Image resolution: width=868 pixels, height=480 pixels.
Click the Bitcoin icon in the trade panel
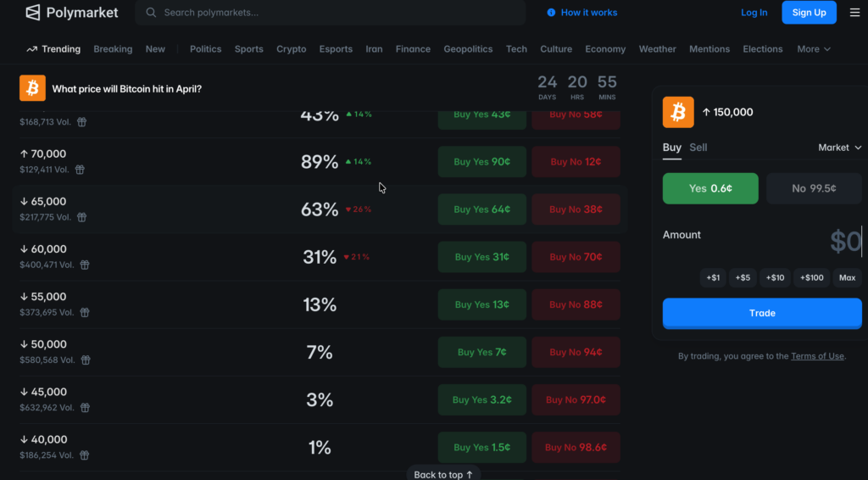pyautogui.click(x=678, y=112)
